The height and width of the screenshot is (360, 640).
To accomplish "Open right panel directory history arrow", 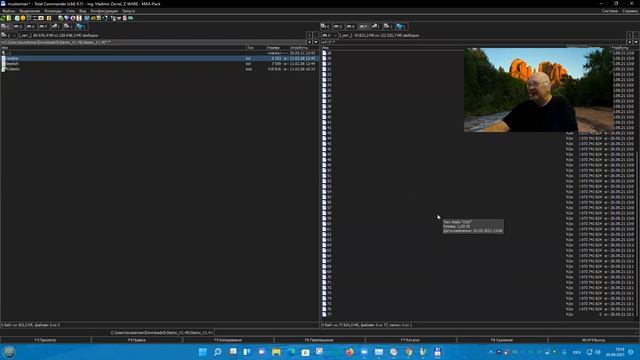I will pyautogui.click(x=636, y=42).
